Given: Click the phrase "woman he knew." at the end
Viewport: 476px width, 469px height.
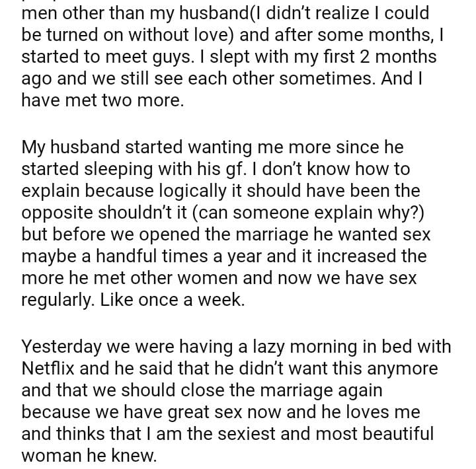Looking at the screenshot, I should [89, 456].
